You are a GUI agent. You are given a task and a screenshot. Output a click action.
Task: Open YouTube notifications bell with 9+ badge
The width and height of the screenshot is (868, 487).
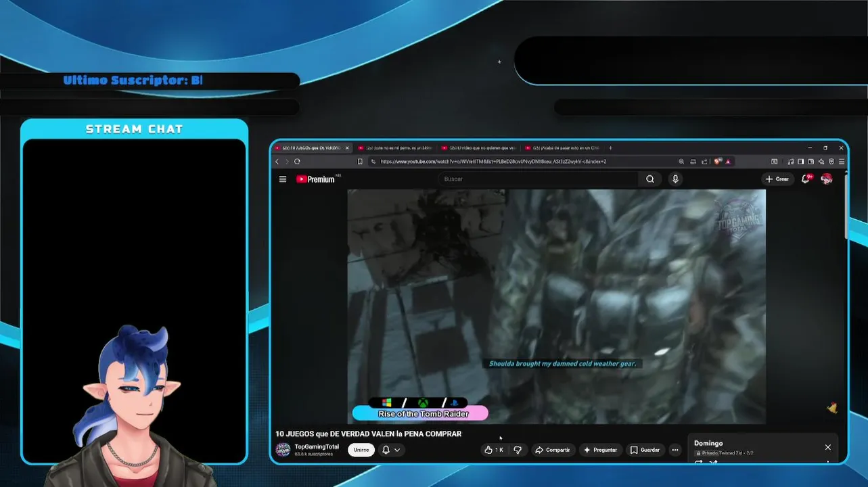click(x=806, y=179)
